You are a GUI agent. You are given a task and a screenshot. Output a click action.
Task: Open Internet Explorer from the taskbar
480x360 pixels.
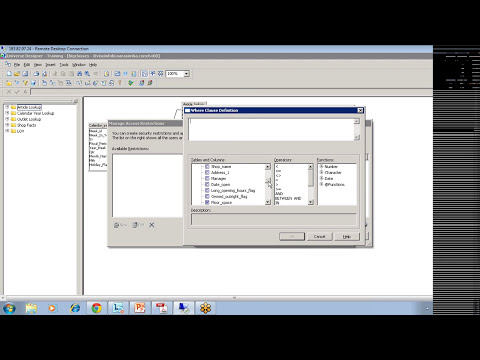click(75, 308)
